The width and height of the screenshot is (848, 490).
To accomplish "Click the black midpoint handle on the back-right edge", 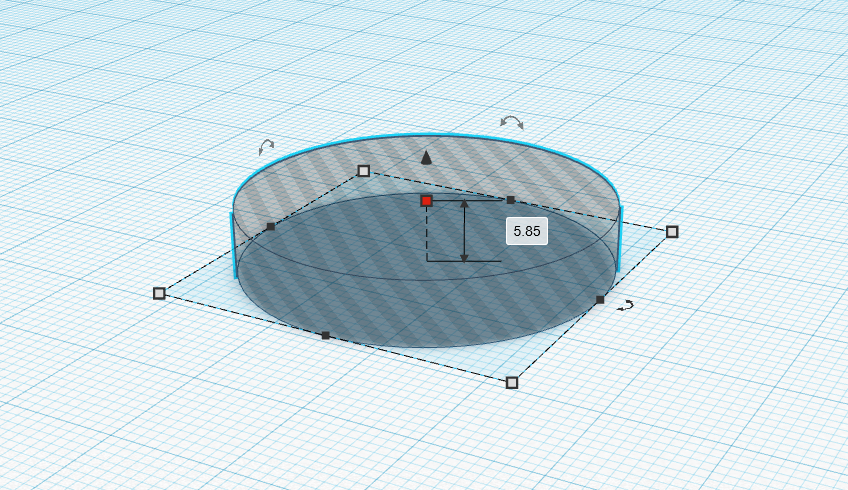I will pos(511,200).
